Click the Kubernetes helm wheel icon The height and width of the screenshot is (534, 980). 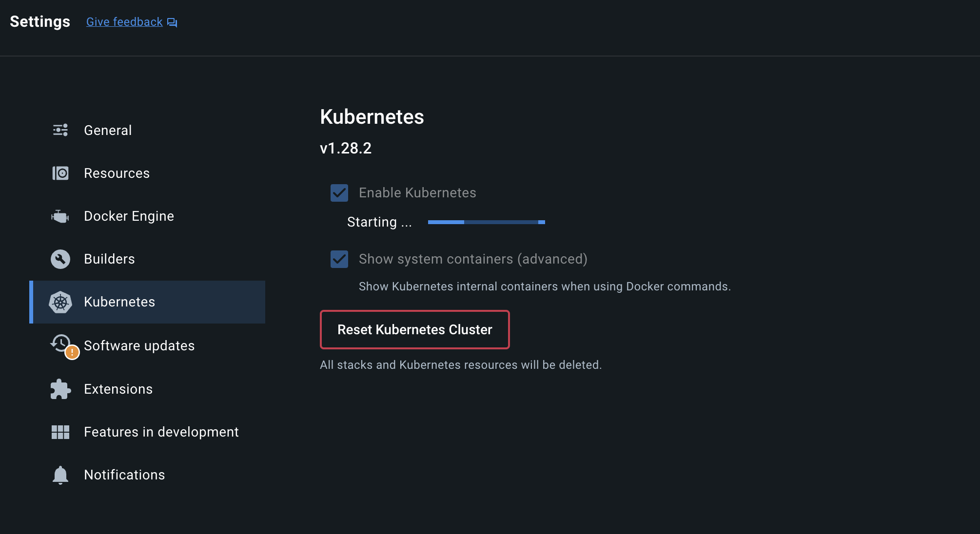(60, 302)
